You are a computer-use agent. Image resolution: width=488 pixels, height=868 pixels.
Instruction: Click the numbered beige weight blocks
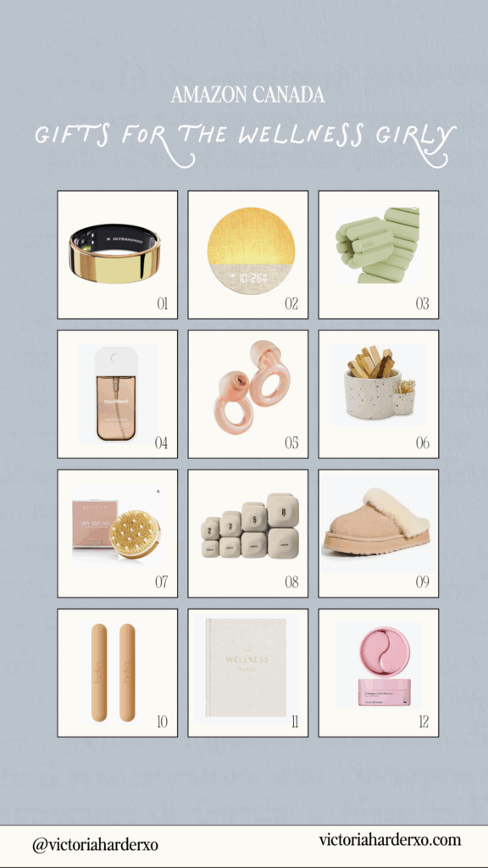point(248,524)
